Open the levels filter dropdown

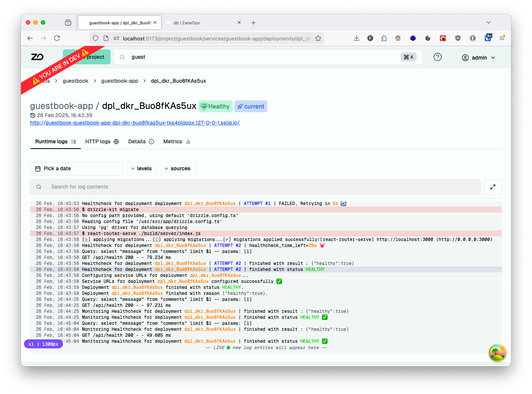pyautogui.click(x=142, y=169)
